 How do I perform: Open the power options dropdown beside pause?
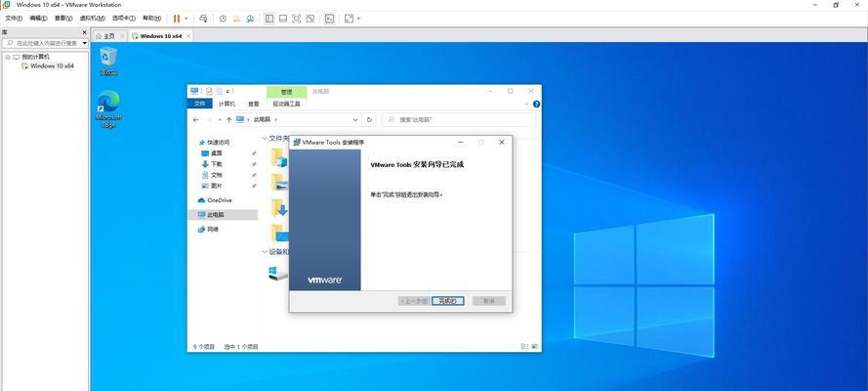click(x=186, y=19)
